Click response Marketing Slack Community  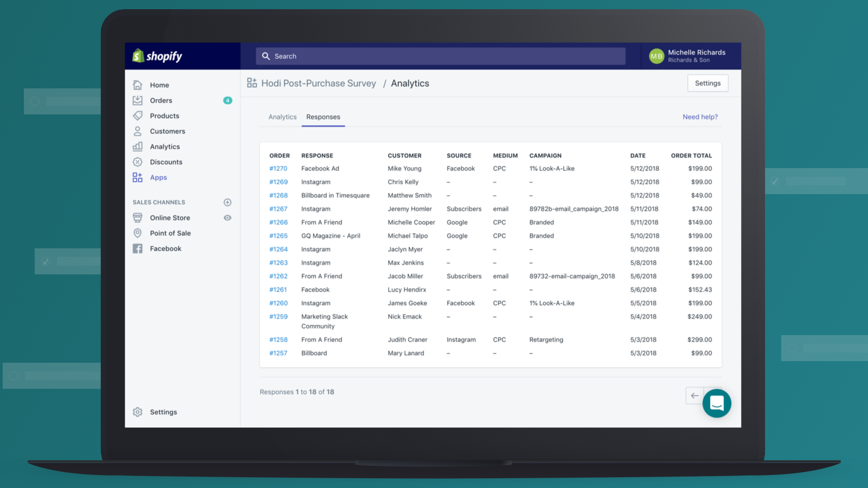(324, 322)
